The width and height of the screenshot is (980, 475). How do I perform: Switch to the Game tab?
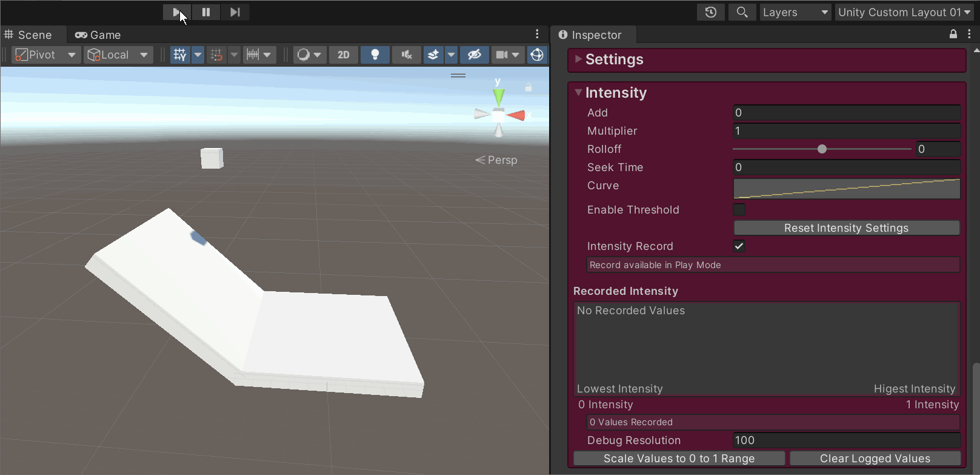[x=98, y=35]
